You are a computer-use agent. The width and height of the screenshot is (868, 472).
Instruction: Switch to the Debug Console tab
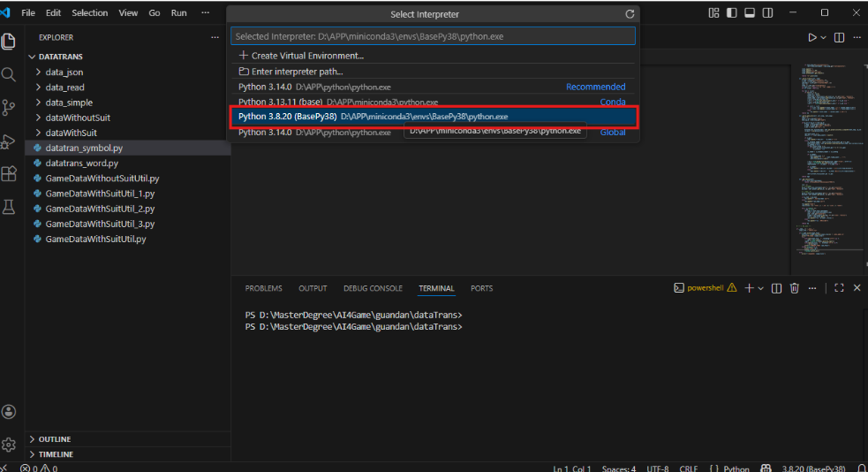[373, 288]
